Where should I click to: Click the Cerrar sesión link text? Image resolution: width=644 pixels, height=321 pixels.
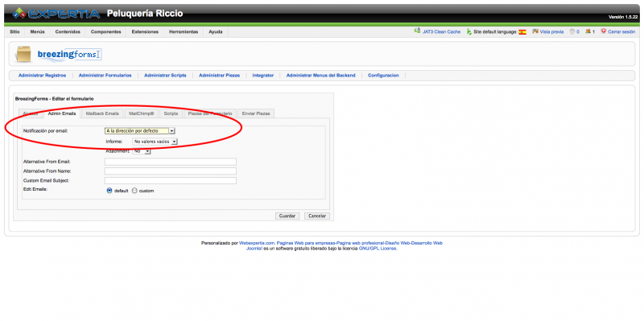[x=621, y=32]
